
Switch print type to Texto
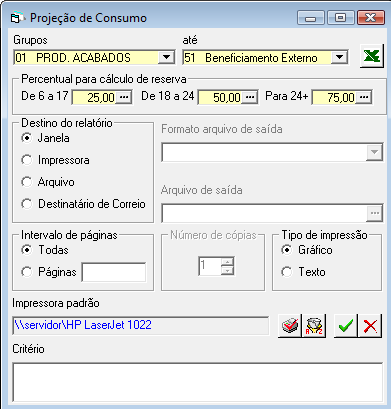coord(287,272)
